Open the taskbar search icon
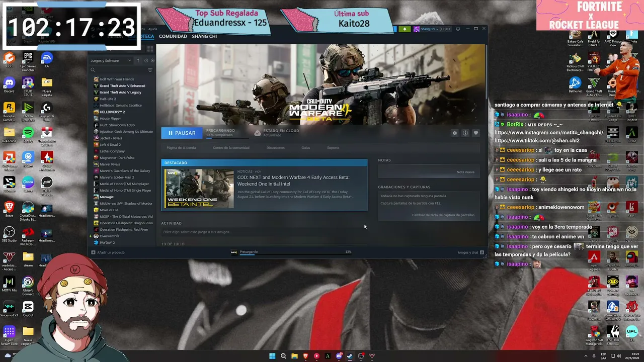The image size is (644, 362). 283,356
